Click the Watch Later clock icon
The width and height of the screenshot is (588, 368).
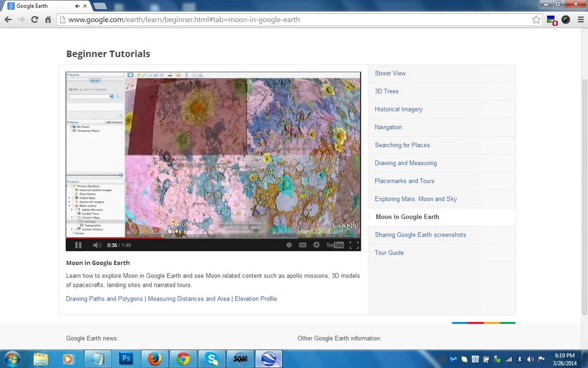289,245
